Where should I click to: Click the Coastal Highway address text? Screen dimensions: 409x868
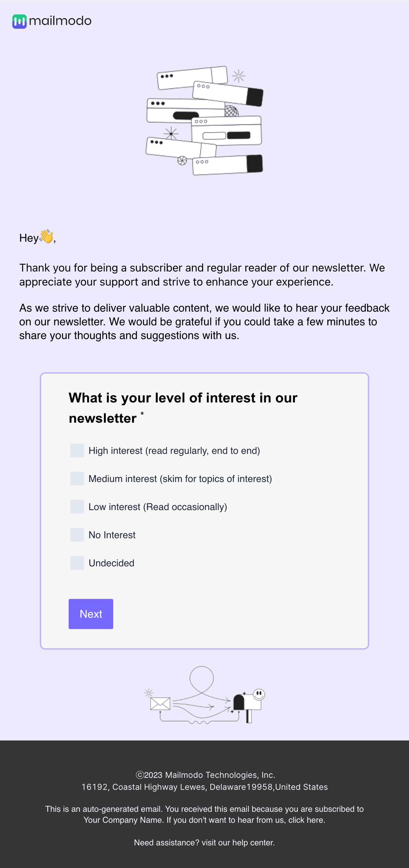(x=204, y=787)
